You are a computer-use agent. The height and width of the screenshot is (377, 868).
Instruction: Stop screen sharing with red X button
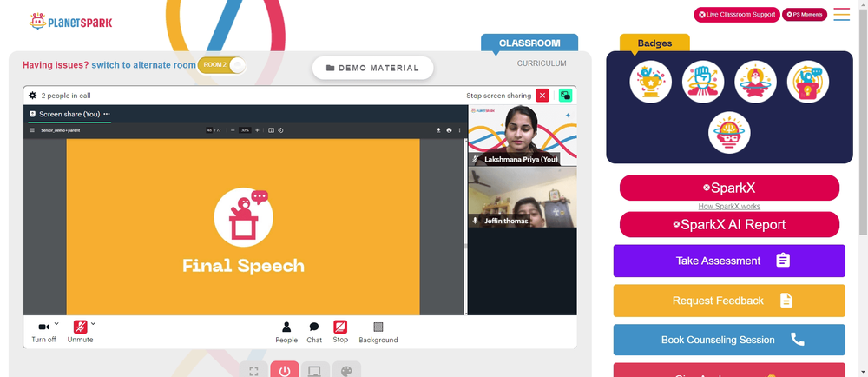pyautogui.click(x=542, y=96)
